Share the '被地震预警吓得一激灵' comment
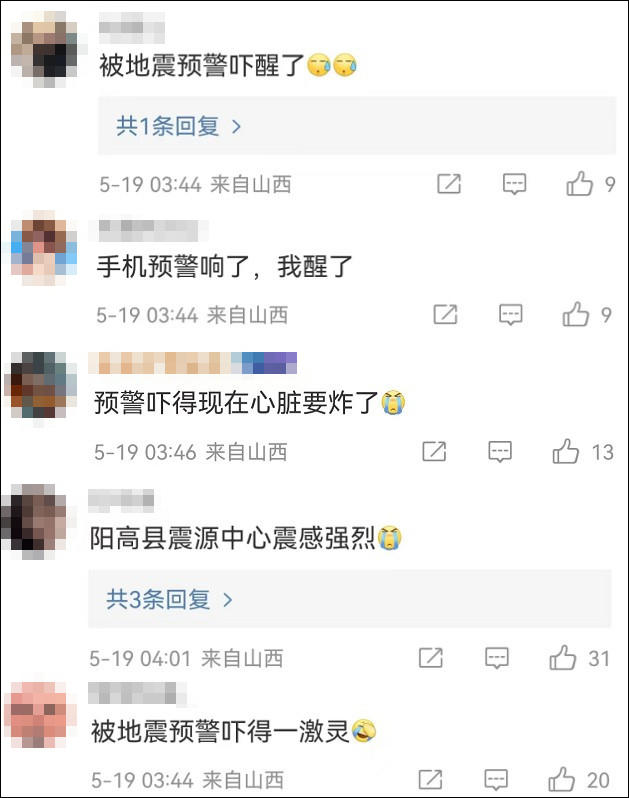Image resolution: width=629 pixels, height=798 pixels. (x=431, y=779)
